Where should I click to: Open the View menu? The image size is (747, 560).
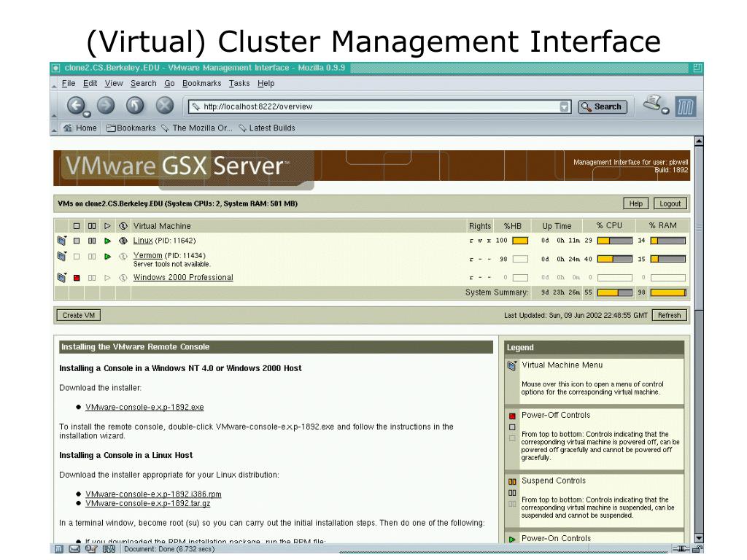114,83
